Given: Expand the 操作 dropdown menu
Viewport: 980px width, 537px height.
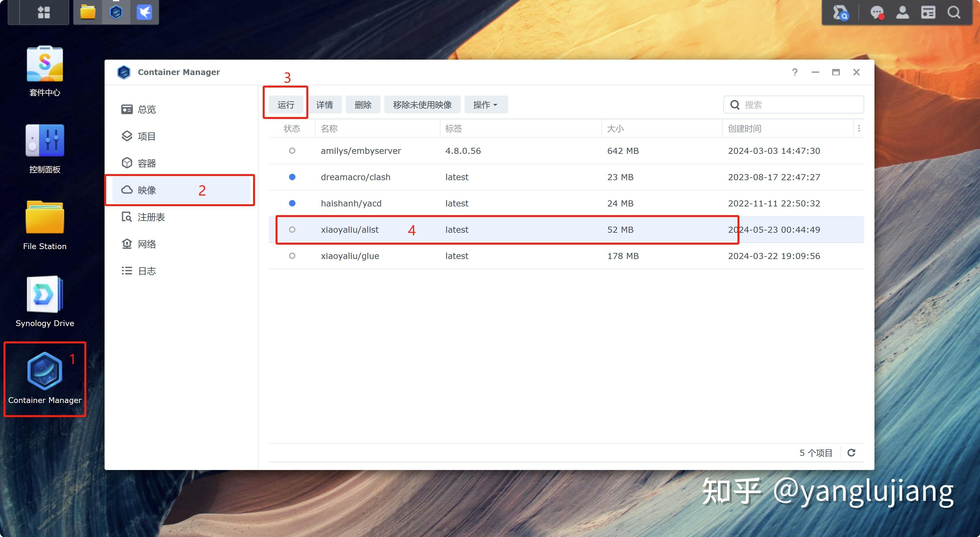Looking at the screenshot, I should [x=485, y=104].
